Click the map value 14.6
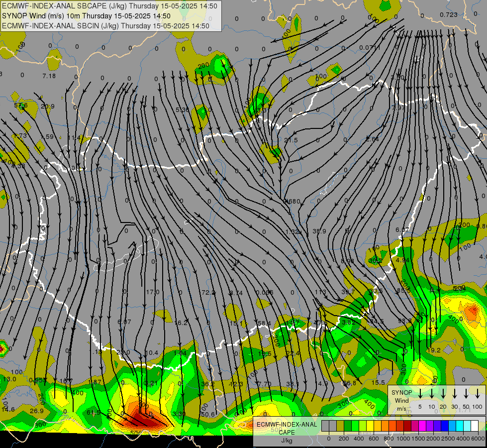 tap(8, 410)
